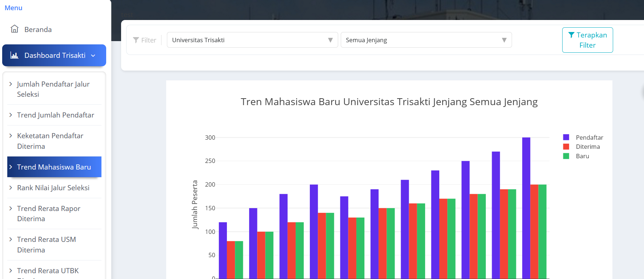644x279 pixels.
Task: Click the Jumlah Peserta axis label
Action: point(195,204)
